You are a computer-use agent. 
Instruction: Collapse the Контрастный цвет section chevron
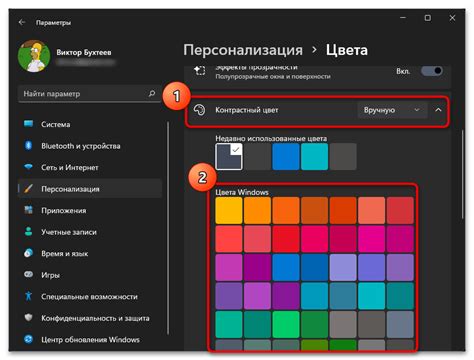tap(438, 110)
